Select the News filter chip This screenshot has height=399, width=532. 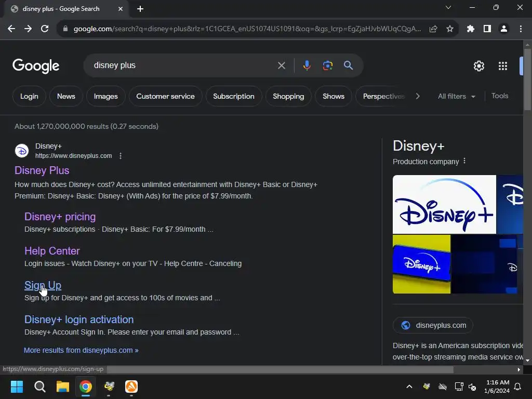tap(66, 96)
